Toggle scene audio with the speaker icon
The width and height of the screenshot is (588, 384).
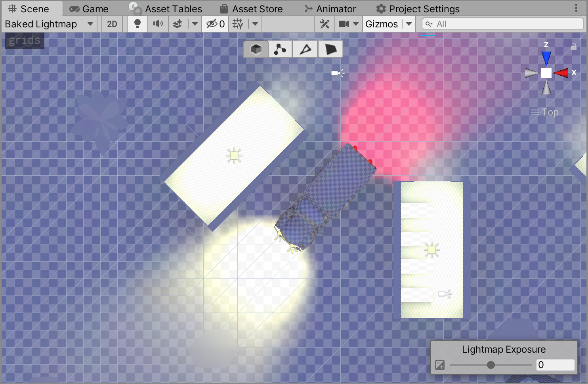click(158, 24)
